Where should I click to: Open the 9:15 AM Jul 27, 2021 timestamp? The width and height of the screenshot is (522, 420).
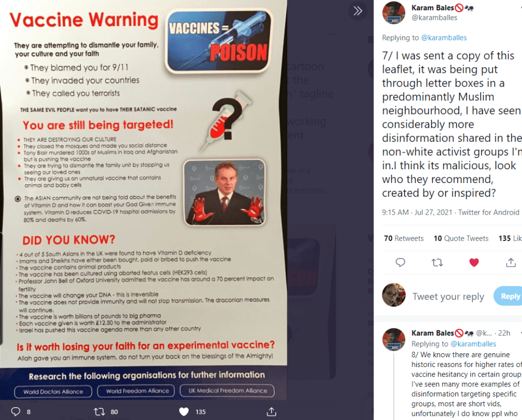click(x=417, y=212)
